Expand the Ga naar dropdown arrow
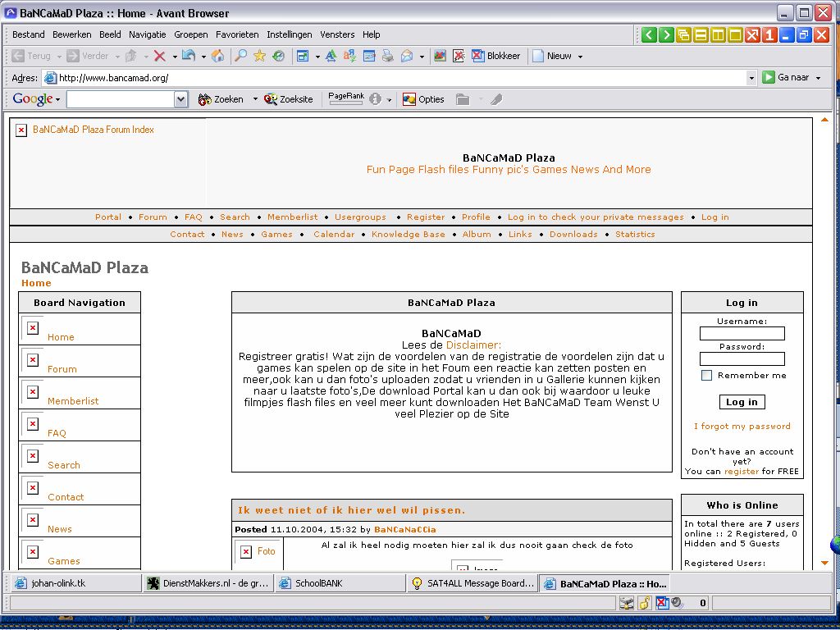This screenshot has width=840, height=630. 818,78
